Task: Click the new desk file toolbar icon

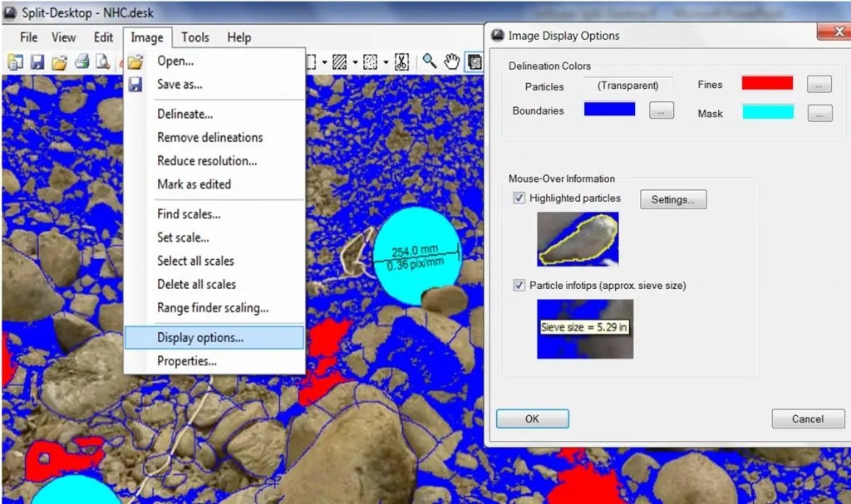Action: (15, 61)
